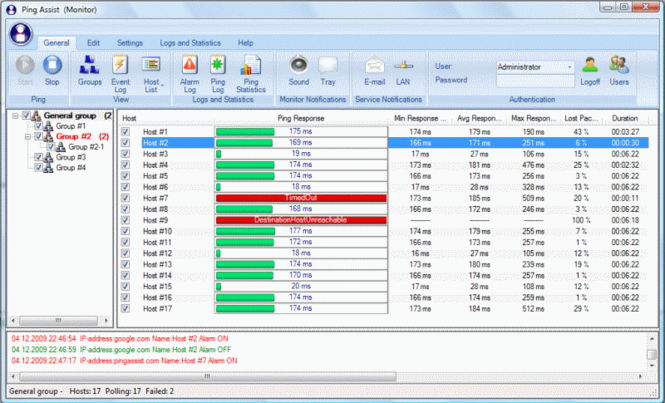
Task: Uncheck the Host #17 checkbox
Action: click(x=126, y=308)
